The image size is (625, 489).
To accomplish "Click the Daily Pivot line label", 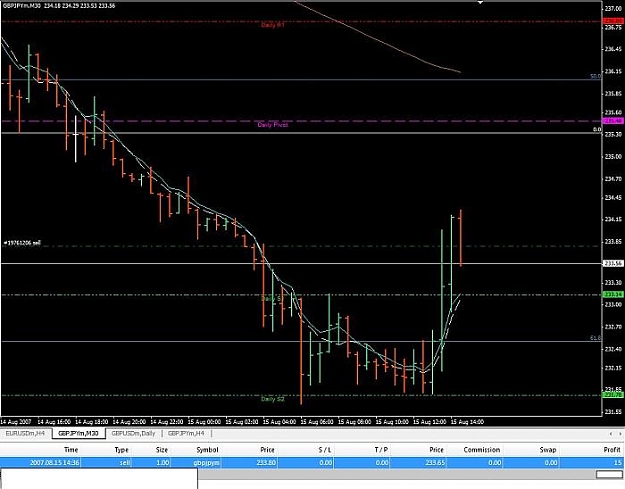I will pyautogui.click(x=273, y=125).
